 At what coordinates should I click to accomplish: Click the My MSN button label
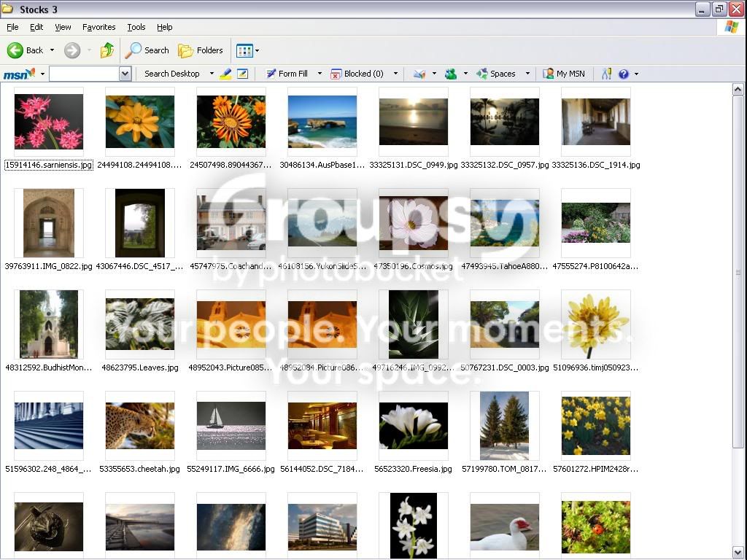(x=570, y=74)
